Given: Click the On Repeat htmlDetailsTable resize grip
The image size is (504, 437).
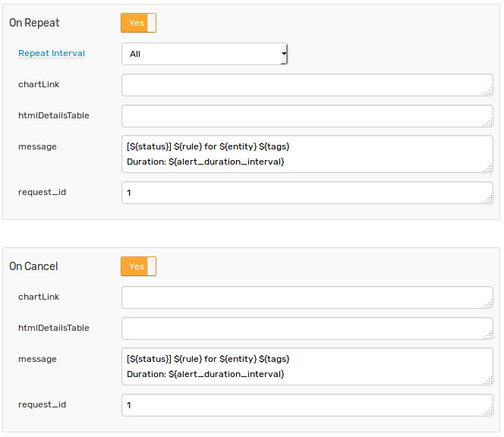Looking at the screenshot, I should (489, 123).
